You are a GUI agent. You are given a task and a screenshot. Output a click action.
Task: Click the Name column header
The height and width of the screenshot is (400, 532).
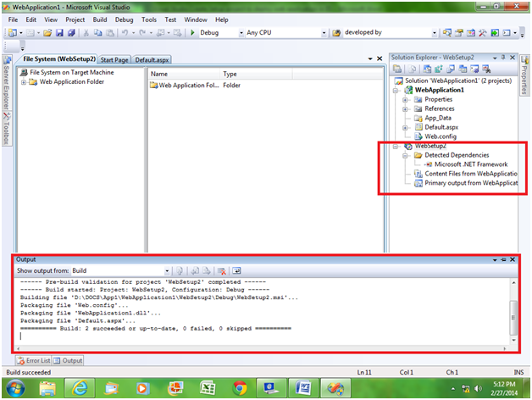pyautogui.click(x=184, y=74)
